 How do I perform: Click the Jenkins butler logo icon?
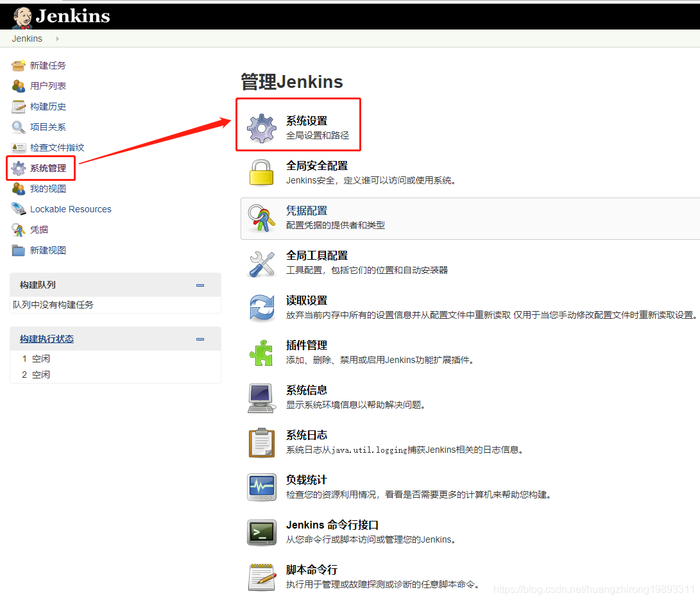pyautogui.click(x=22, y=17)
